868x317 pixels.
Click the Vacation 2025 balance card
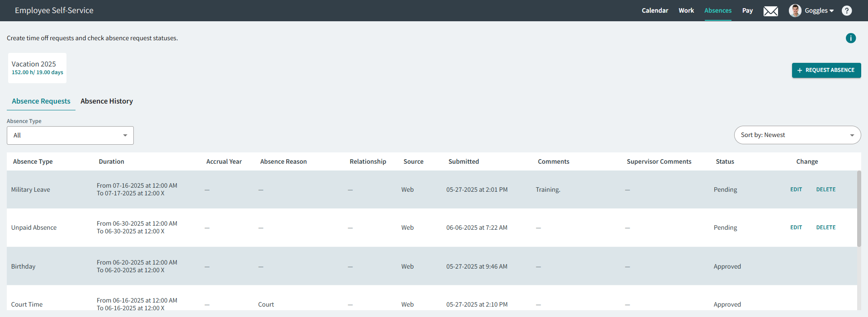pos(37,68)
